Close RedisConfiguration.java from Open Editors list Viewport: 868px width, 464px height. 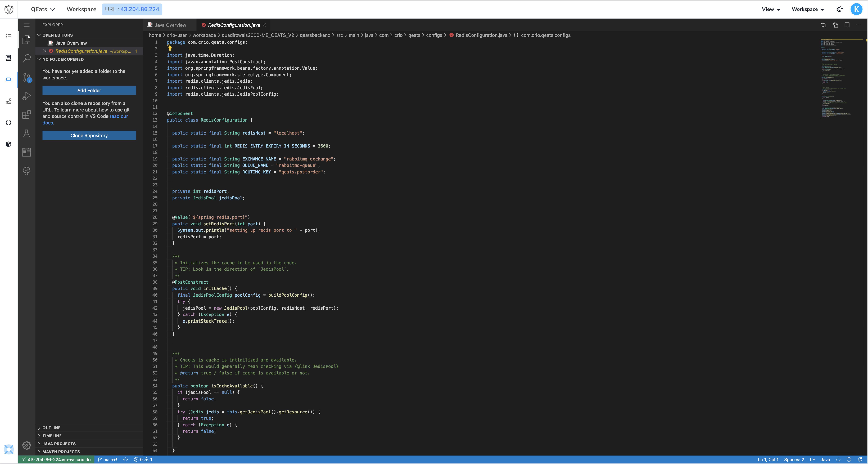pyautogui.click(x=44, y=51)
